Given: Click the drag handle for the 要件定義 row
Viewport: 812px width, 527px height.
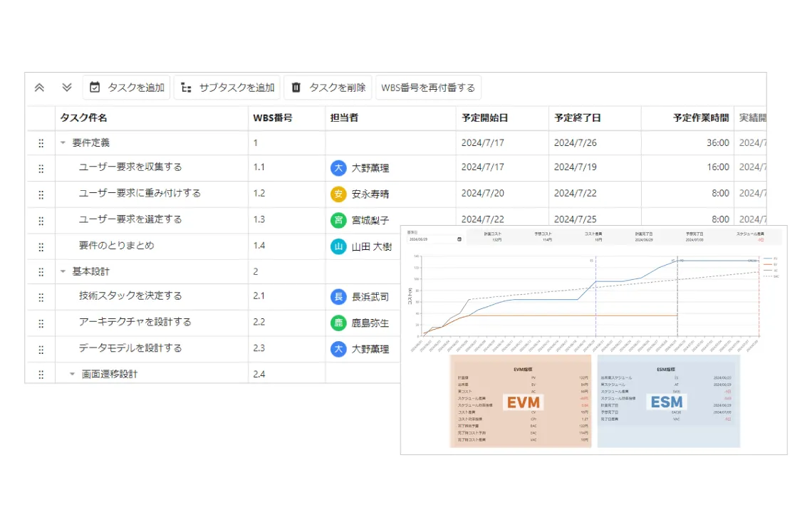Looking at the screenshot, I should (41, 143).
